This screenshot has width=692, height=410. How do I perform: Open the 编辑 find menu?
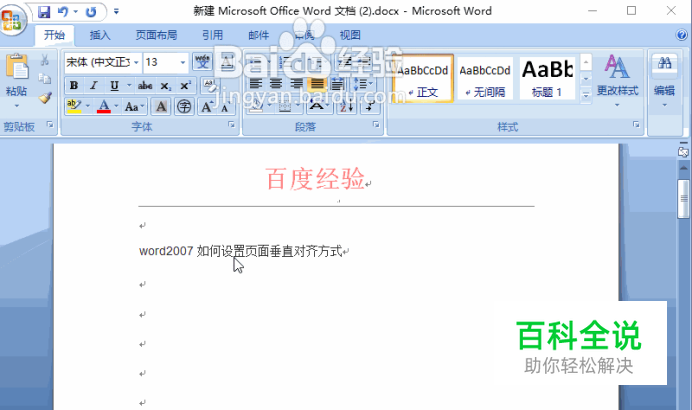pyautogui.click(x=665, y=82)
